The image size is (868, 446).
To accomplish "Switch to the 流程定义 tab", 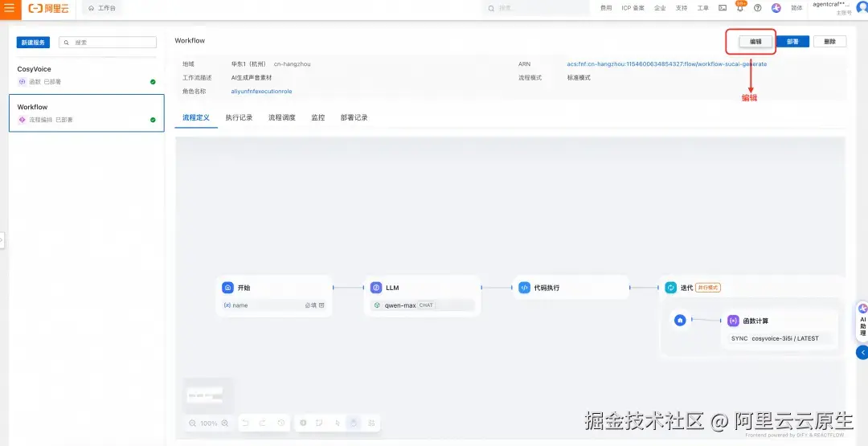I will (196, 118).
